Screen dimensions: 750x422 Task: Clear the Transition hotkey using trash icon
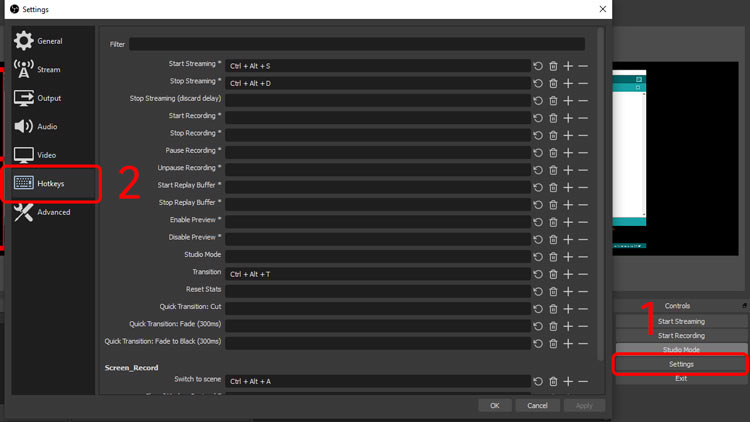(553, 273)
